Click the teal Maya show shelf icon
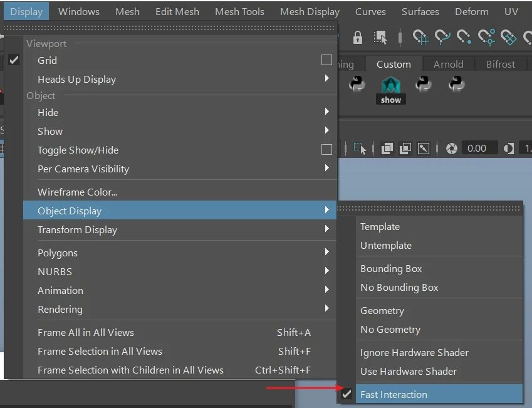 tap(391, 90)
